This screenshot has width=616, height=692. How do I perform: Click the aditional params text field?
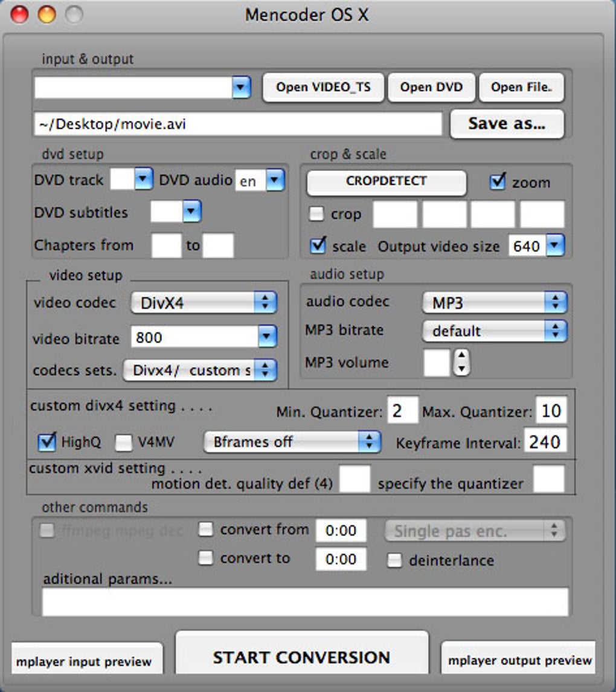click(305, 602)
